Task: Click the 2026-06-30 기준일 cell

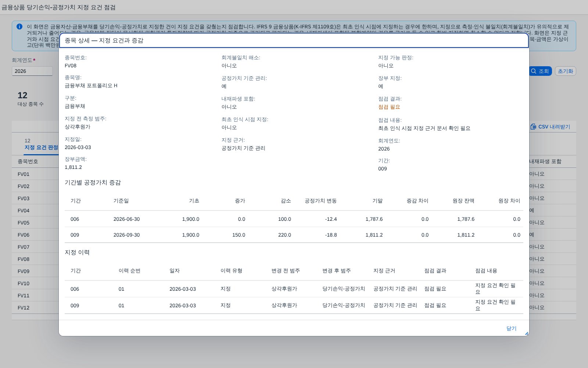Action: pyautogui.click(x=126, y=219)
